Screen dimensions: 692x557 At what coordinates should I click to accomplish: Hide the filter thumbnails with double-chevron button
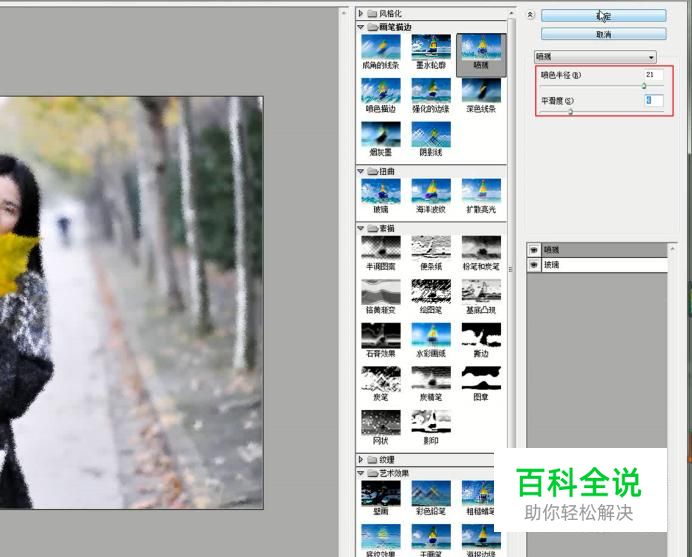530,15
